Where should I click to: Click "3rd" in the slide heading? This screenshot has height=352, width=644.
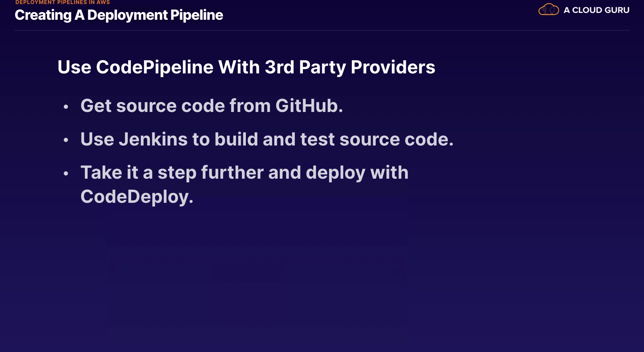(279, 67)
